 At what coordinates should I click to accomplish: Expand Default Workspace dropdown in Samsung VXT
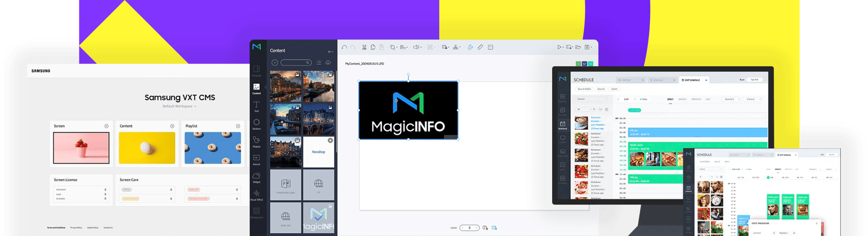point(179,106)
